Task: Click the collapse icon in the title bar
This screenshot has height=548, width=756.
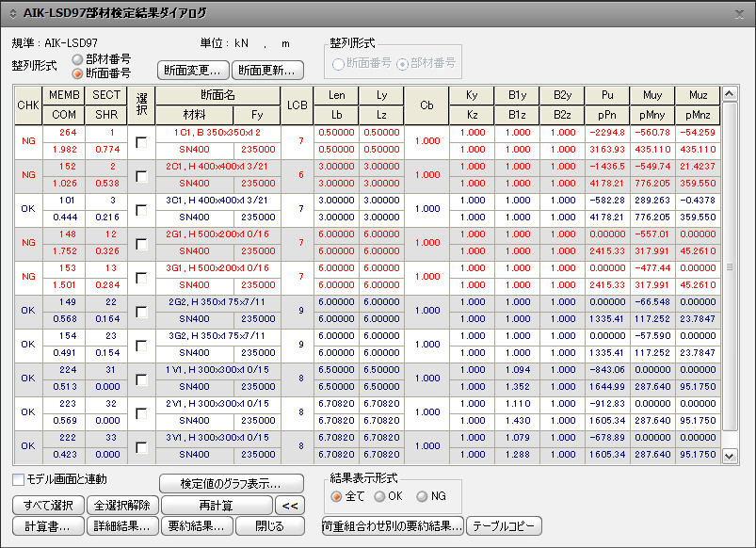Action: click(13, 13)
